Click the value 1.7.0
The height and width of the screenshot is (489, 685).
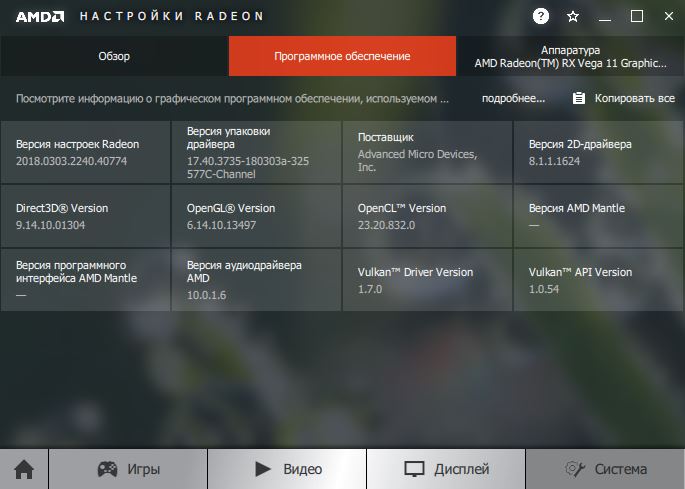click(x=370, y=289)
